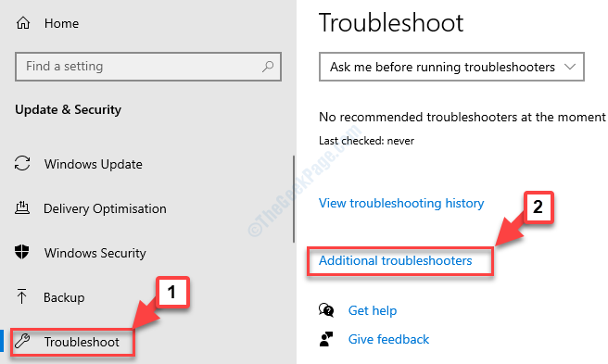608x364 pixels.
Task: Expand the troubleshooter preference chevron arrow
Action: 570,67
